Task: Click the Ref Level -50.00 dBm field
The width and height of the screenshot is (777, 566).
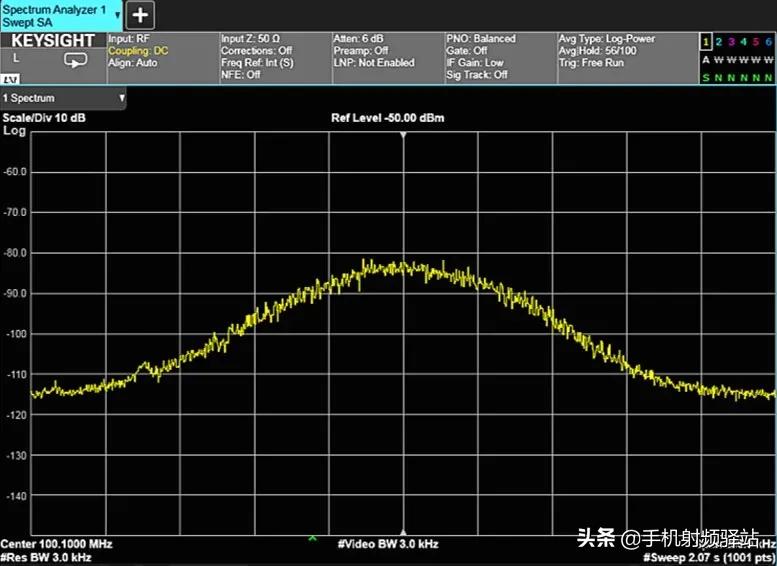Action: (x=388, y=118)
